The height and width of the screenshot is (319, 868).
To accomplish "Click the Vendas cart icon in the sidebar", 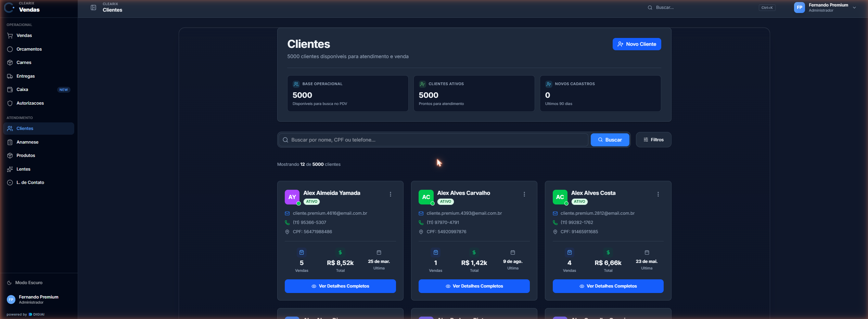I will coord(10,36).
